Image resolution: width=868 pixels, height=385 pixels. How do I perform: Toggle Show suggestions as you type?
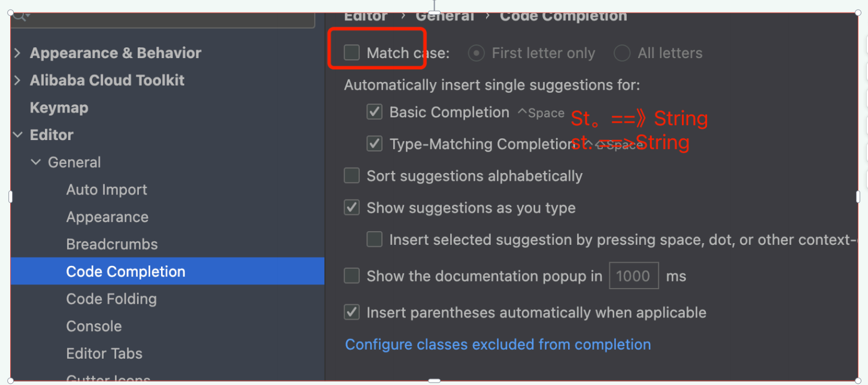pos(351,208)
